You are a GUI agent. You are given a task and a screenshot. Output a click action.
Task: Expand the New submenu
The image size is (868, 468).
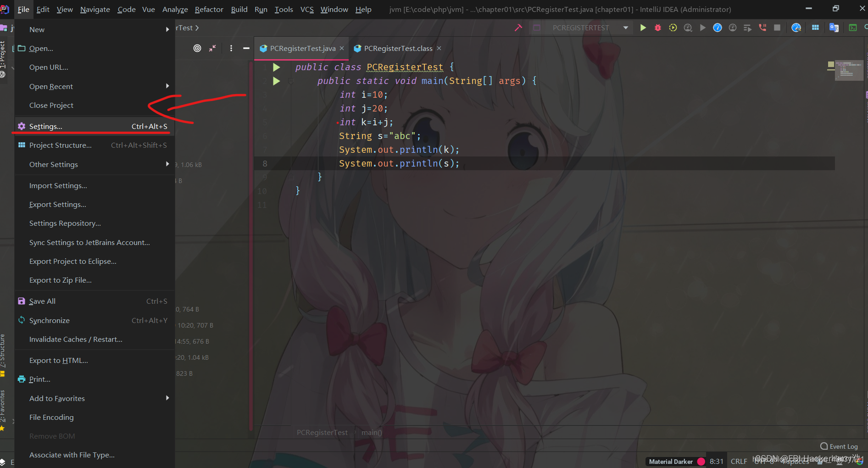95,29
